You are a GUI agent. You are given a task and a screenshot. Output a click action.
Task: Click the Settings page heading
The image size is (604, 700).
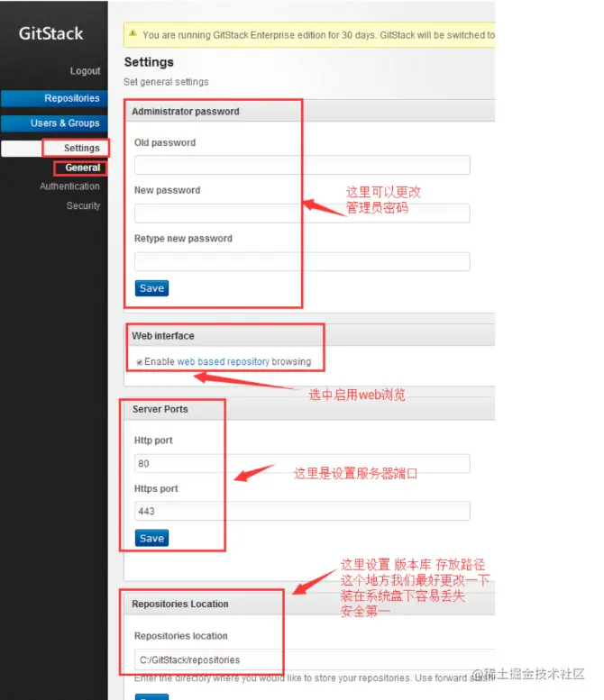click(149, 62)
